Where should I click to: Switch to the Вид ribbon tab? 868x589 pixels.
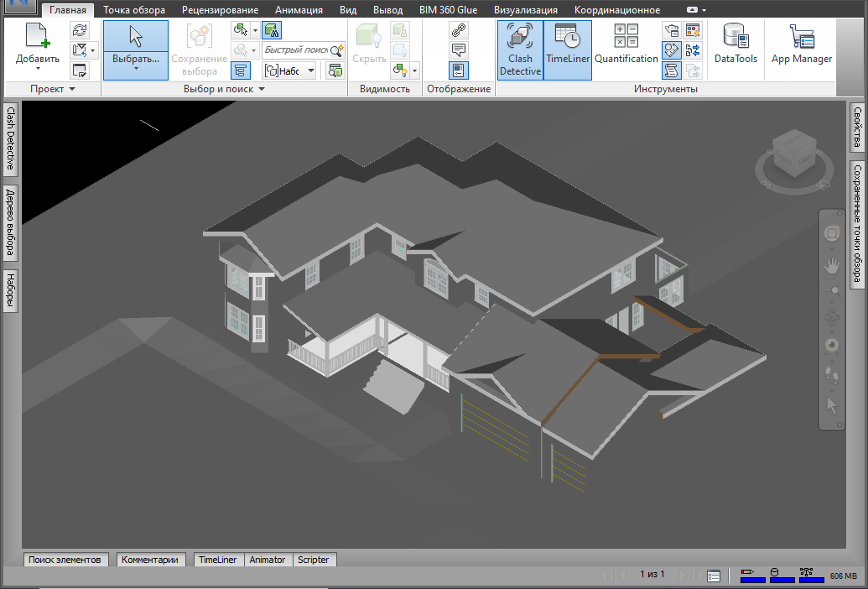click(348, 10)
